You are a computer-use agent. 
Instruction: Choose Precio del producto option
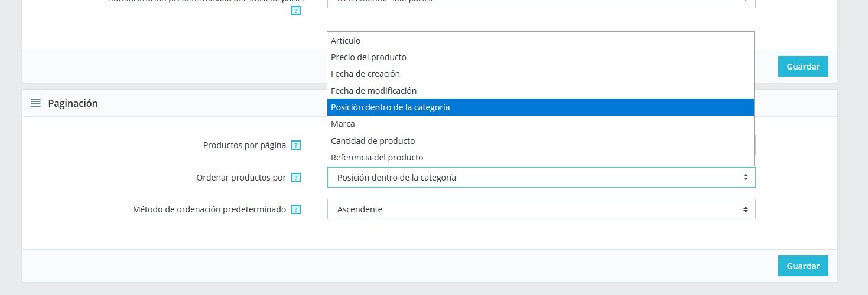(x=368, y=57)
